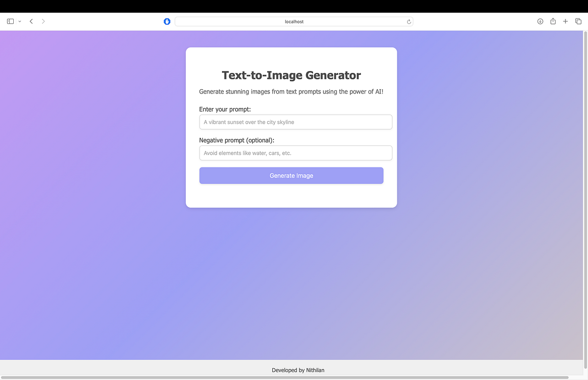Click the Text-to-Image Generator heading
The height and width of the screenshot is (380, 588).
pos(292,75)
